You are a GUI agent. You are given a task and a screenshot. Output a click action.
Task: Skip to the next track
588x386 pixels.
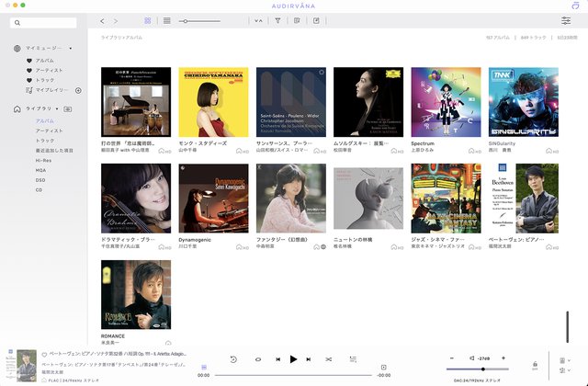[311, 359]
